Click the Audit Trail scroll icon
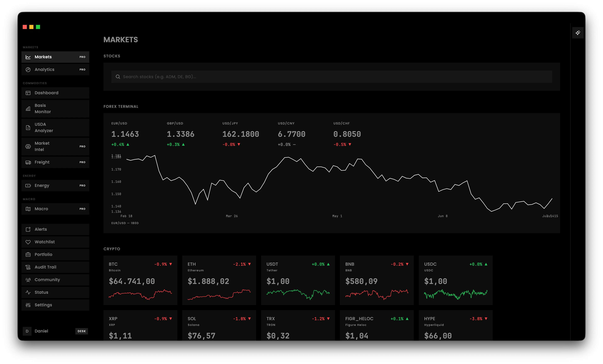The width and height of the screenshot is (603, 364). (x=28, y=267)
